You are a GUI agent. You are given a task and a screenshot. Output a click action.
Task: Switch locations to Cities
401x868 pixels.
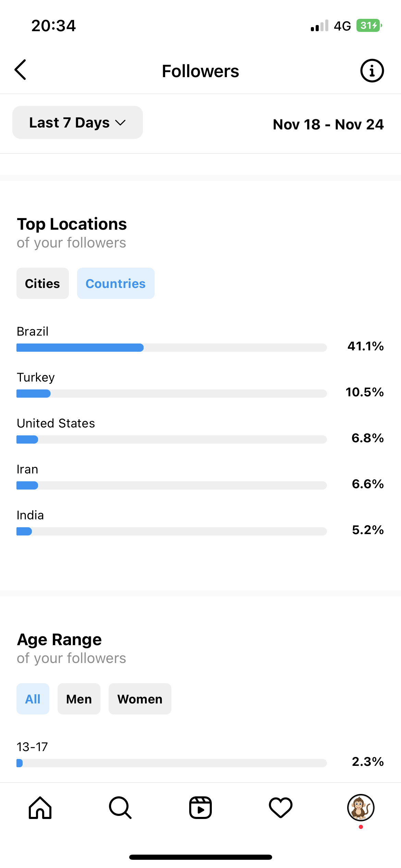(x=42, y=284)
